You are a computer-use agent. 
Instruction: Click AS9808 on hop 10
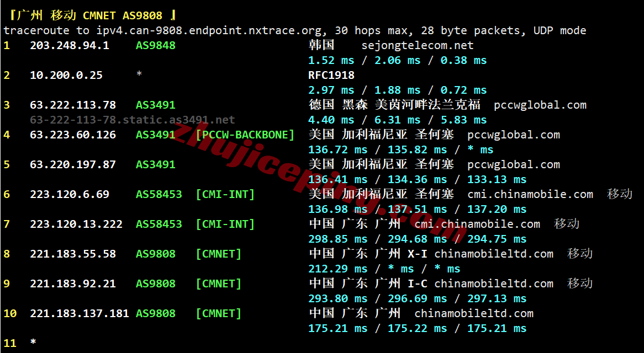click(x=156, y=314)
